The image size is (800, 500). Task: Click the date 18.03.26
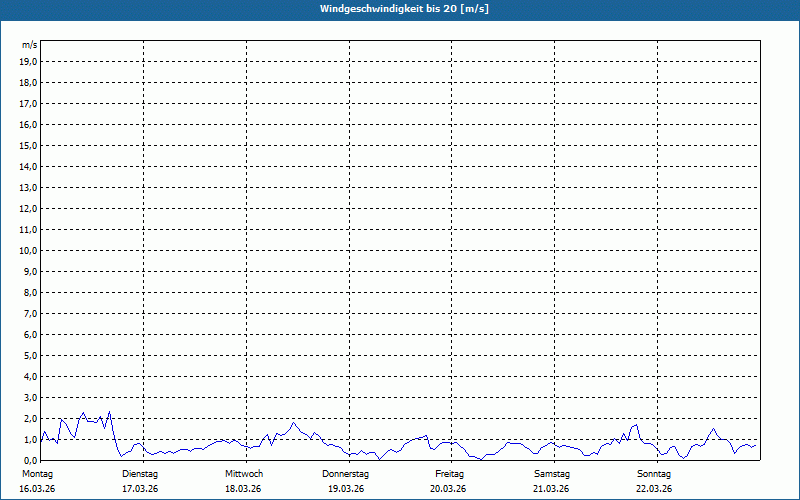click(x=243, y=489)
